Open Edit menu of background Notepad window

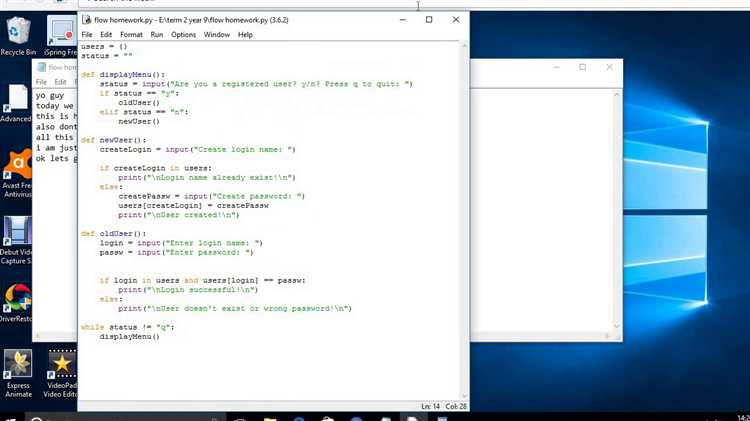[60, 82]
